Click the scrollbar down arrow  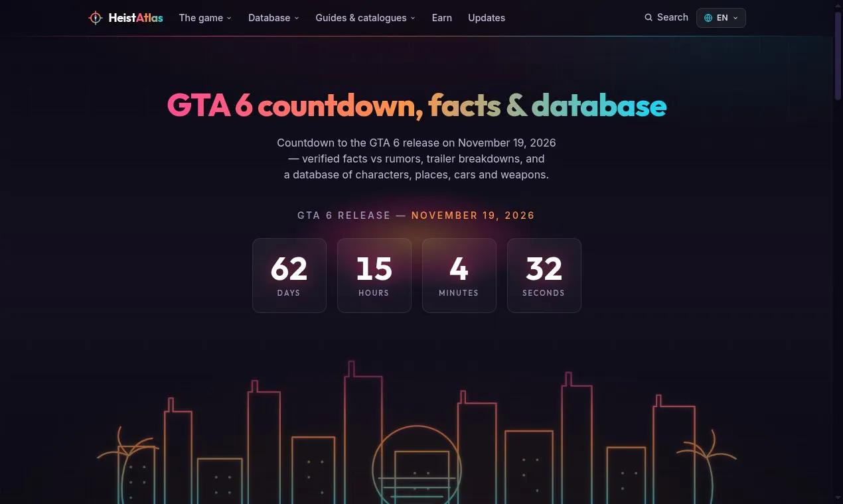click(x=838, y=497)
